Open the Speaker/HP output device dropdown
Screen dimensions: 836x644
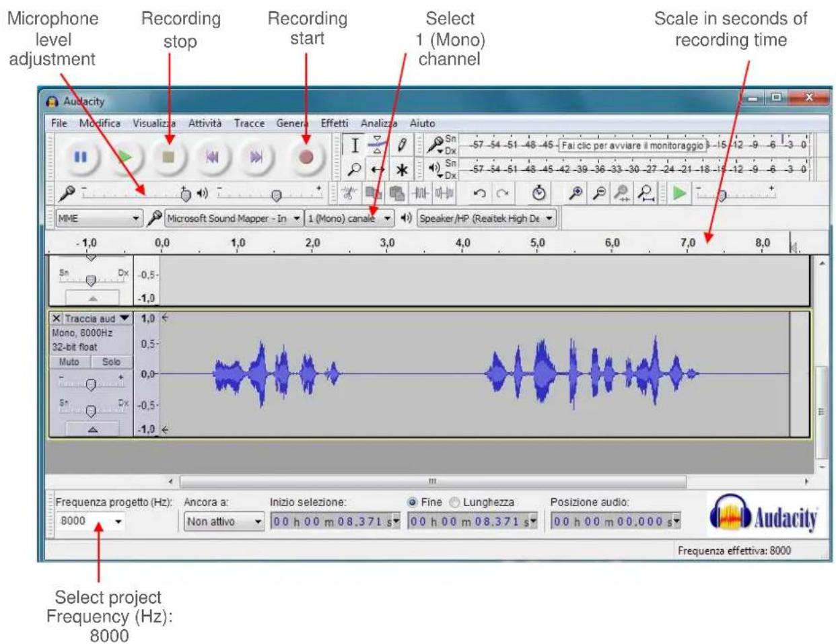point(486,219)
